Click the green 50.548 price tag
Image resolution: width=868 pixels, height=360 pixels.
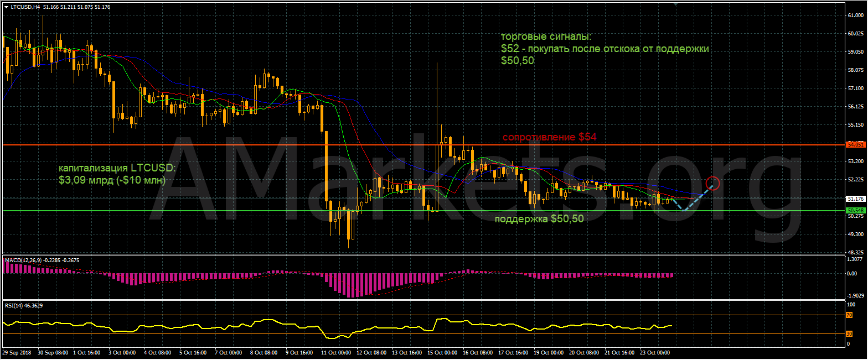[x=855, y=211]
